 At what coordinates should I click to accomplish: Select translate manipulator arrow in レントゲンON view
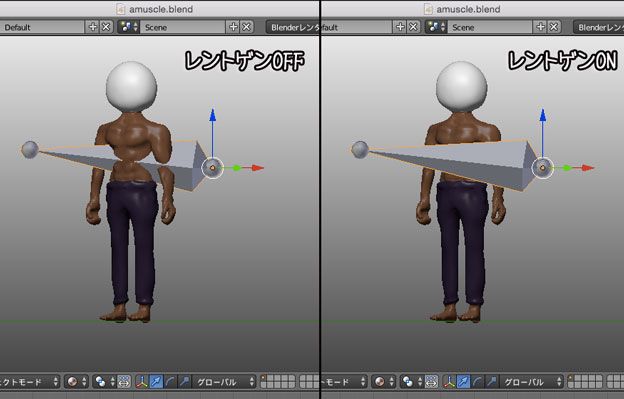(x=463, y=382)
